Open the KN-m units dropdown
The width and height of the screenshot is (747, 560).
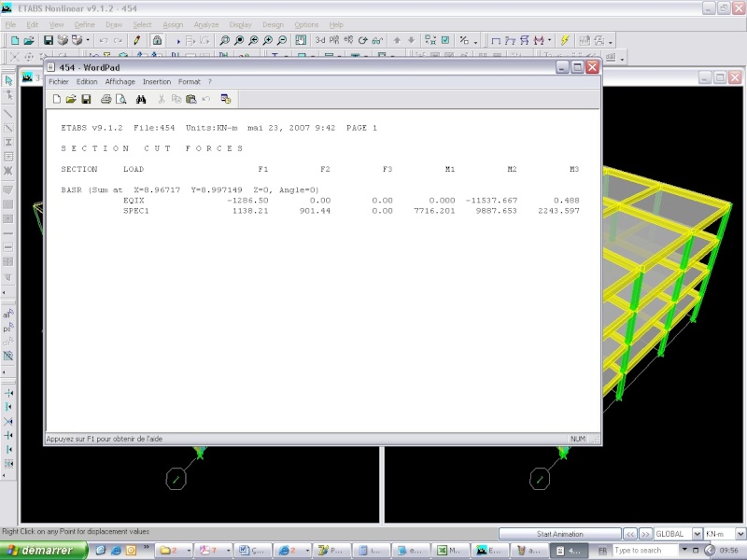click(x=740, y=534)
